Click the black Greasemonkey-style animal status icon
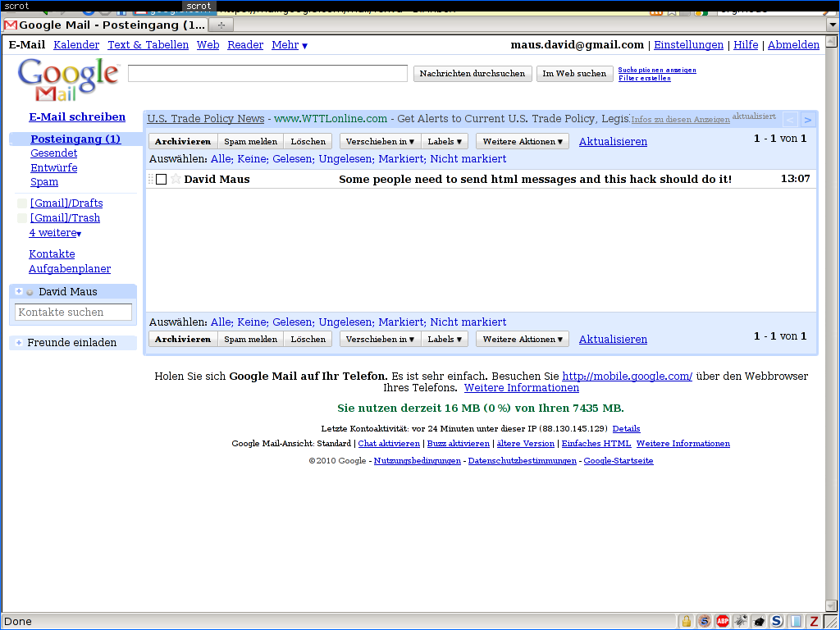Screen dimensions: 840x630 pos(759,622)
